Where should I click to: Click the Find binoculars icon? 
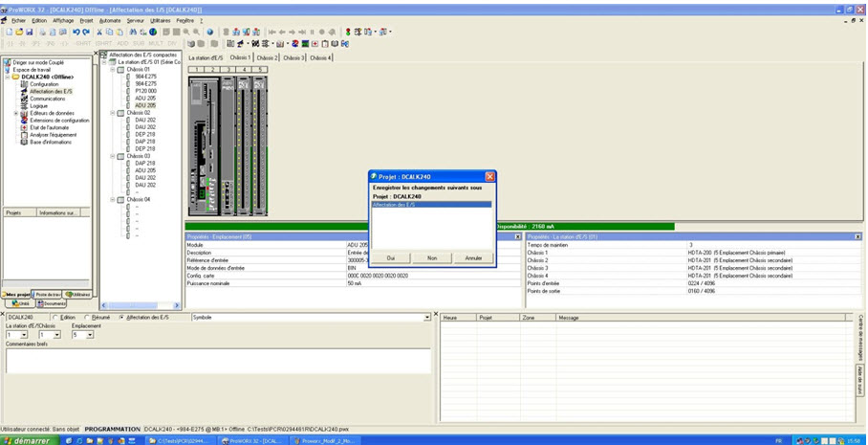click(x=134, y=33)
